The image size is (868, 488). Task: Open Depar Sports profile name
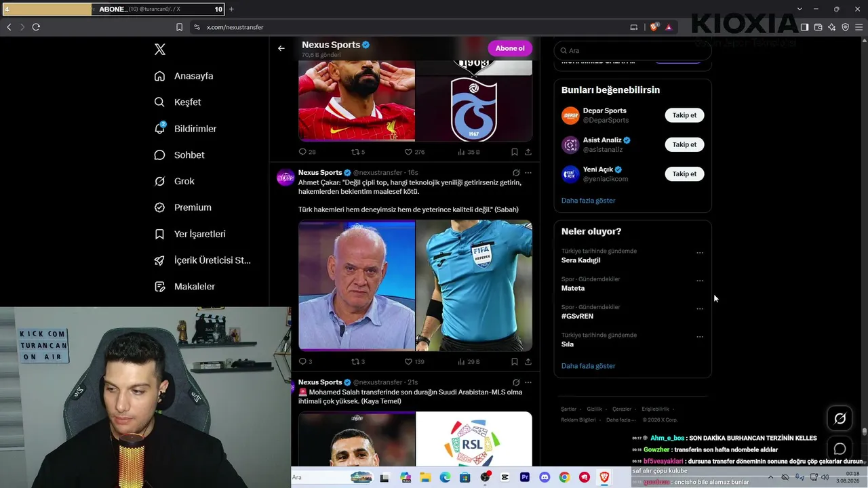coord(605,110)
